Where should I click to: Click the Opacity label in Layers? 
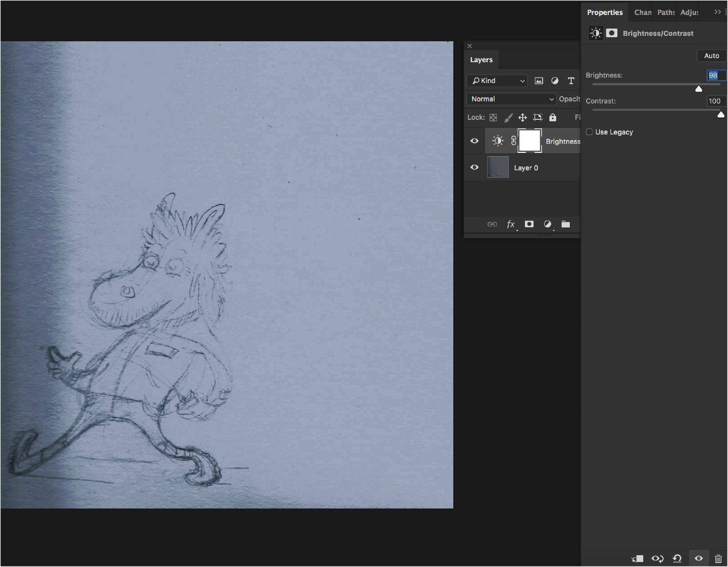coord(569,99)
